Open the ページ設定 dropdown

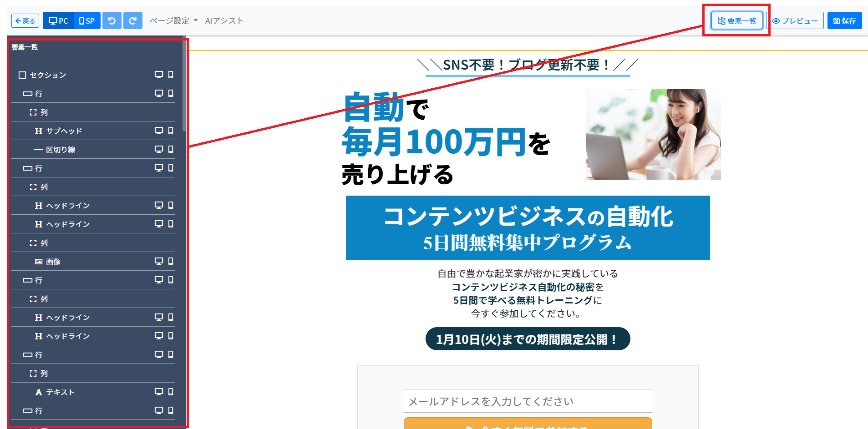(173, 20)
